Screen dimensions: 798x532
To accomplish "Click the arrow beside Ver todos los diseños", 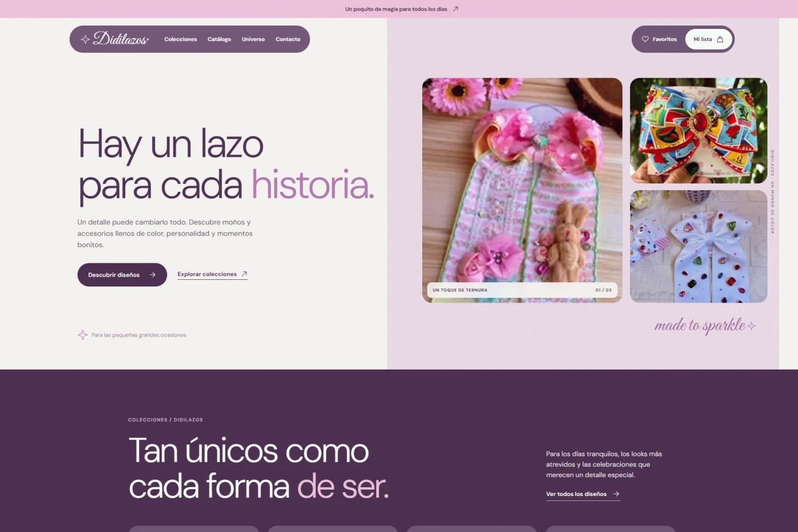I will (x=616, y=494).
